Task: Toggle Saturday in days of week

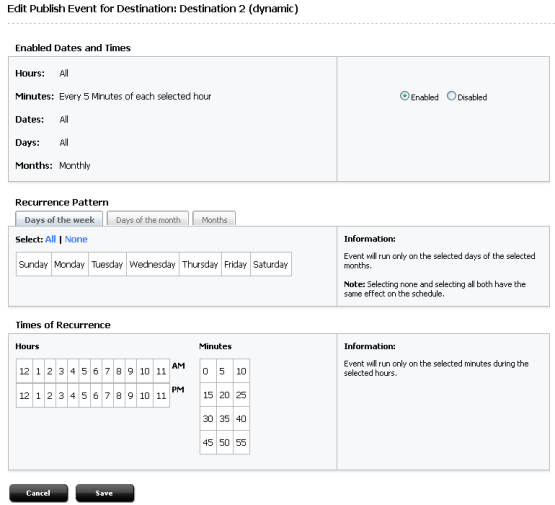Action: [271, 264]
